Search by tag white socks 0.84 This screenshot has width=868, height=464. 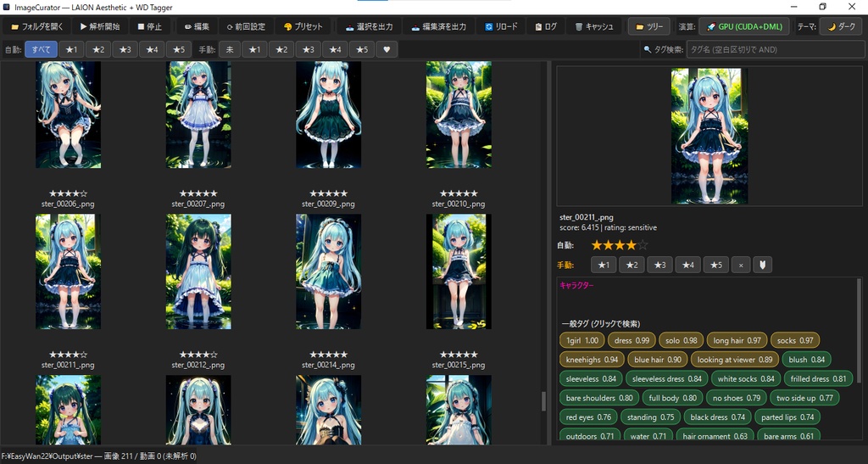point(746,378)
